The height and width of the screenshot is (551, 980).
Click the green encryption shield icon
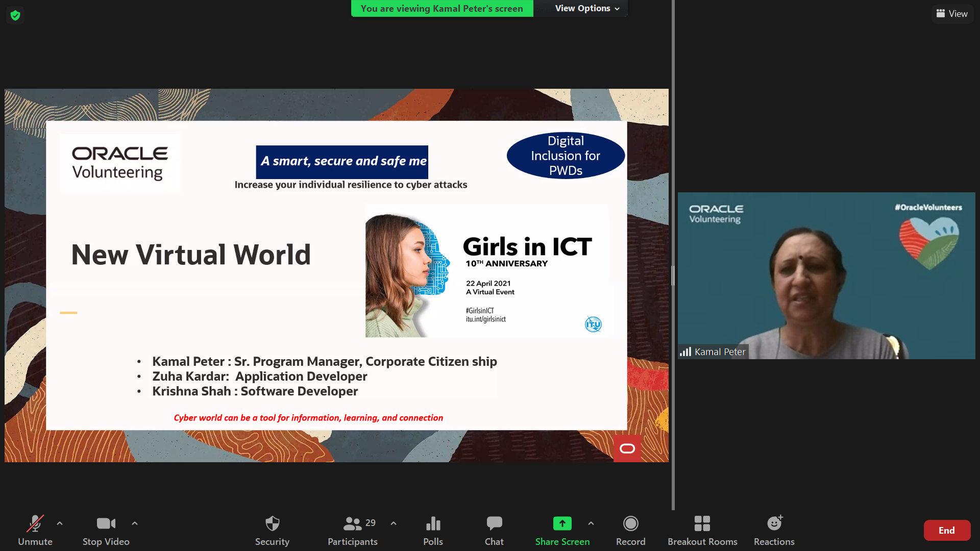point(15,15)
